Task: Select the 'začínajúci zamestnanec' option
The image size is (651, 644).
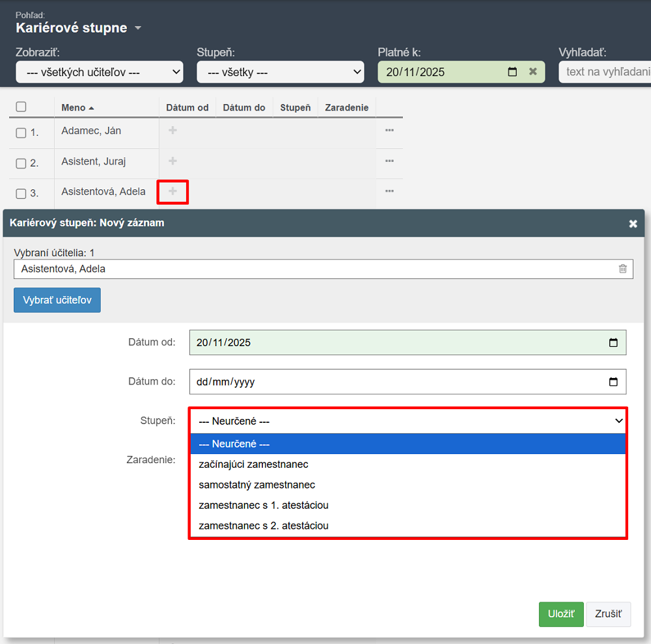Action: tap(253, 464)
